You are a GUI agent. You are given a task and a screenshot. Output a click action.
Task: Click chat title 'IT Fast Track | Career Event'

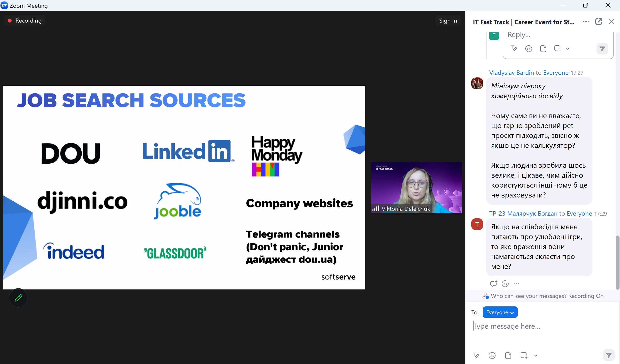523,22
